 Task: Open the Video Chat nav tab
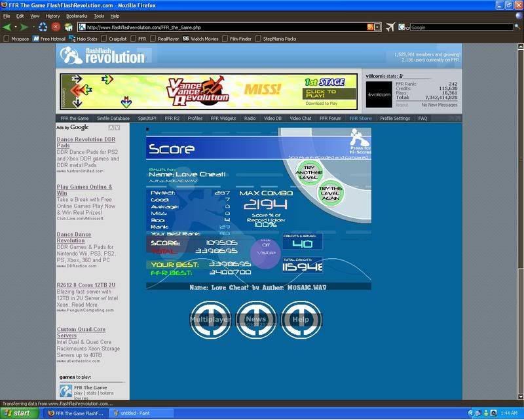(x=301, y=119)
